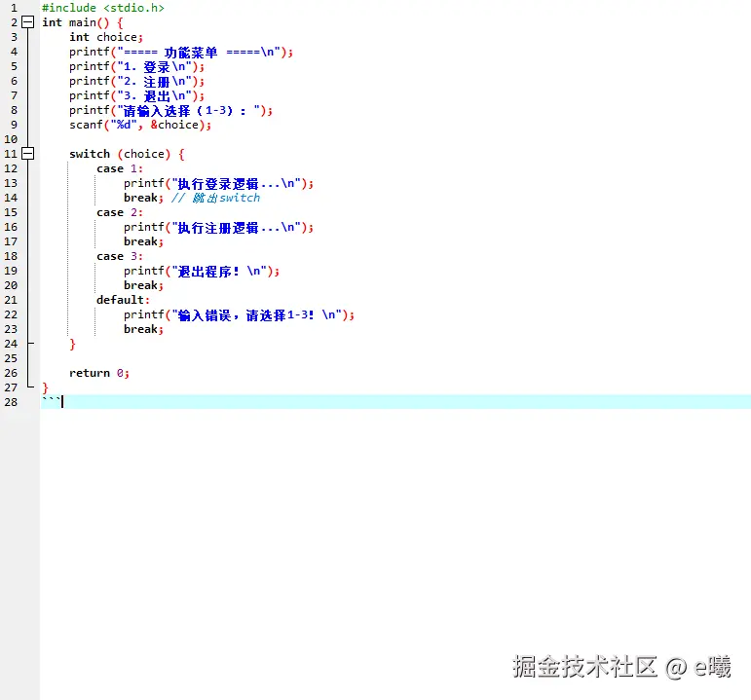This screenshot has width=751, height=700.
Task: Click the 'default:' label
Action: (123, 300)
